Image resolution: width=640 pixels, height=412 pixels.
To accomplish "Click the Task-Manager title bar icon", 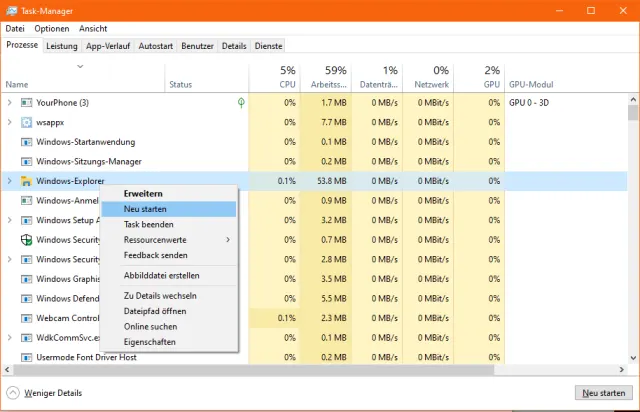I will pos(10,10).
